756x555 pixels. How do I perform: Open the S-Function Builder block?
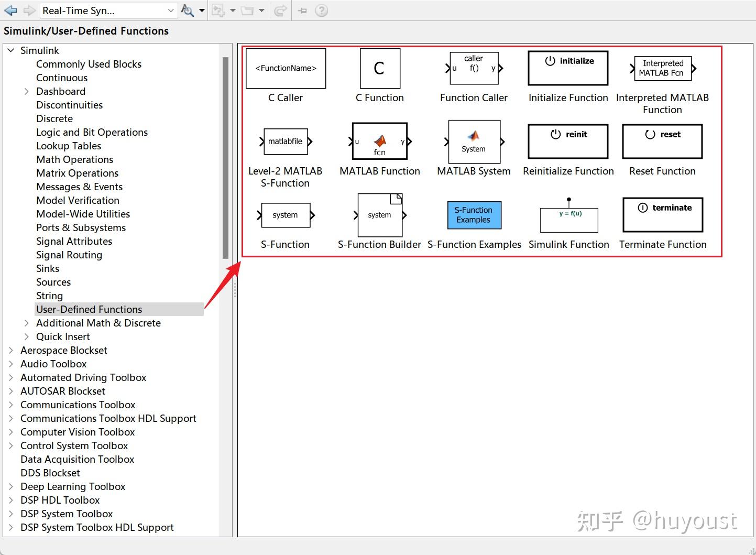pyautogui.click(x=379, y=215)
